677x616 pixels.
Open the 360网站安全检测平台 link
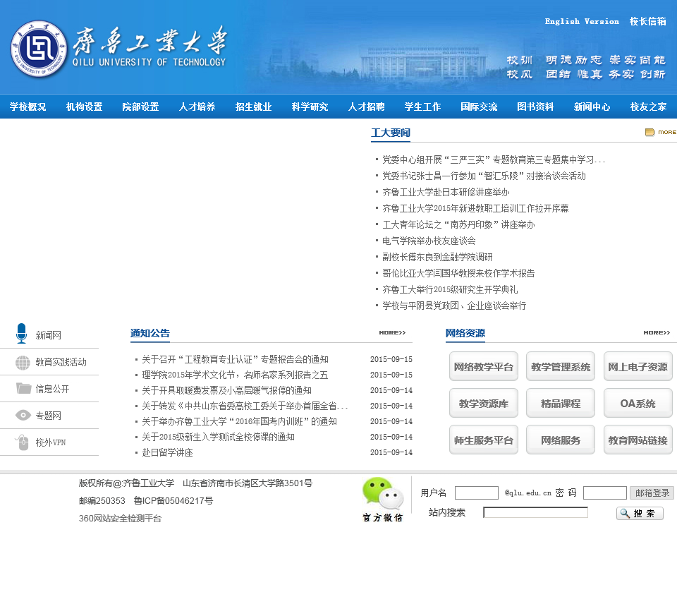(120, 519)
